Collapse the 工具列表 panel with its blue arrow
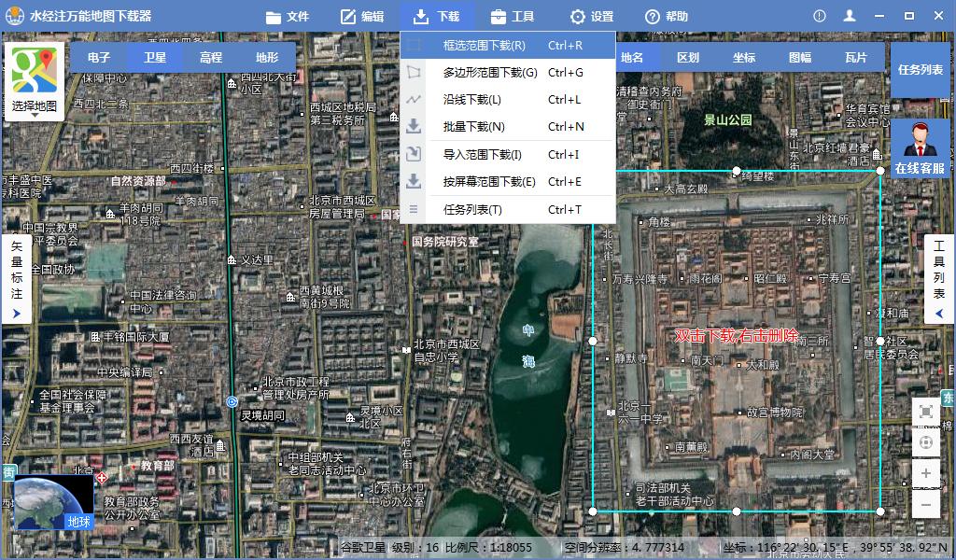This screenshot has width=956, height=560. coord(938,314)
